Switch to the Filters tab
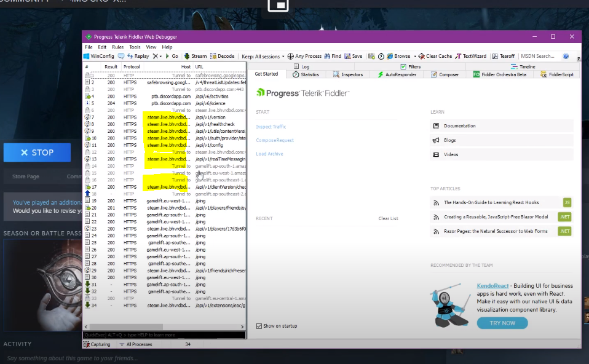Viewport: 589px width, 364px height. [x=410, y=66]
